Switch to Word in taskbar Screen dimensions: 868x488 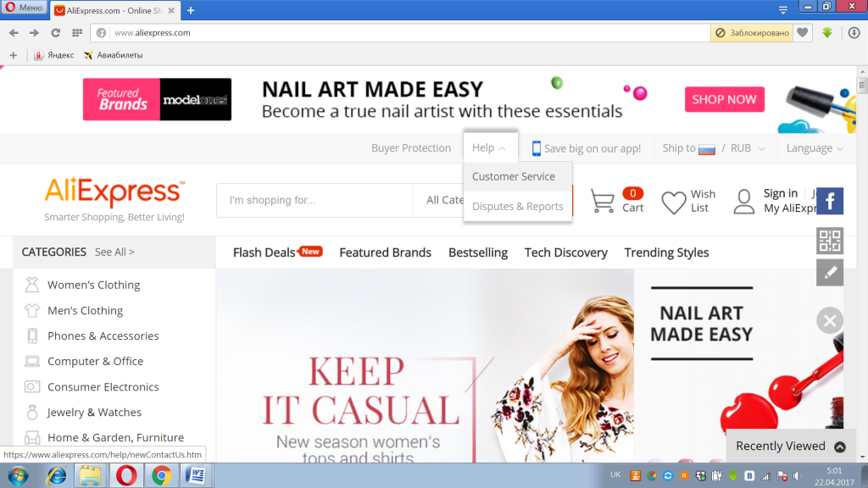coord(195,476)
